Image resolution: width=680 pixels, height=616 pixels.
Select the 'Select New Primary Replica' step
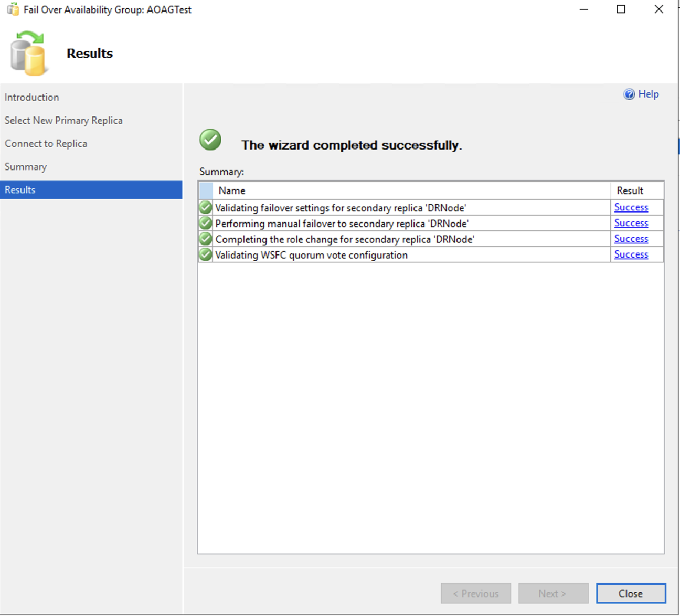(63, 120)
